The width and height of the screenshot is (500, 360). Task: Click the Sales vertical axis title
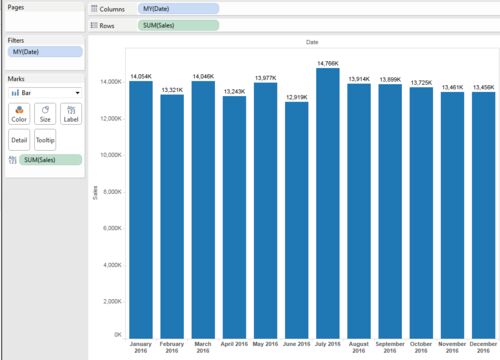95,193
